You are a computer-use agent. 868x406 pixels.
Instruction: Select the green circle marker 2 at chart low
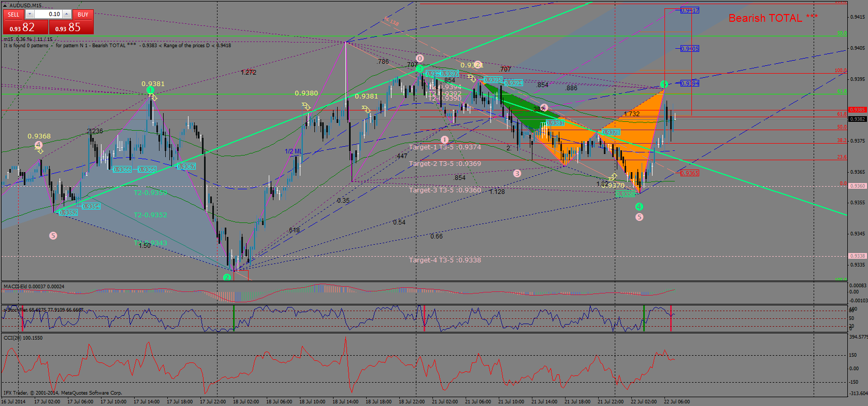[227, 277]
